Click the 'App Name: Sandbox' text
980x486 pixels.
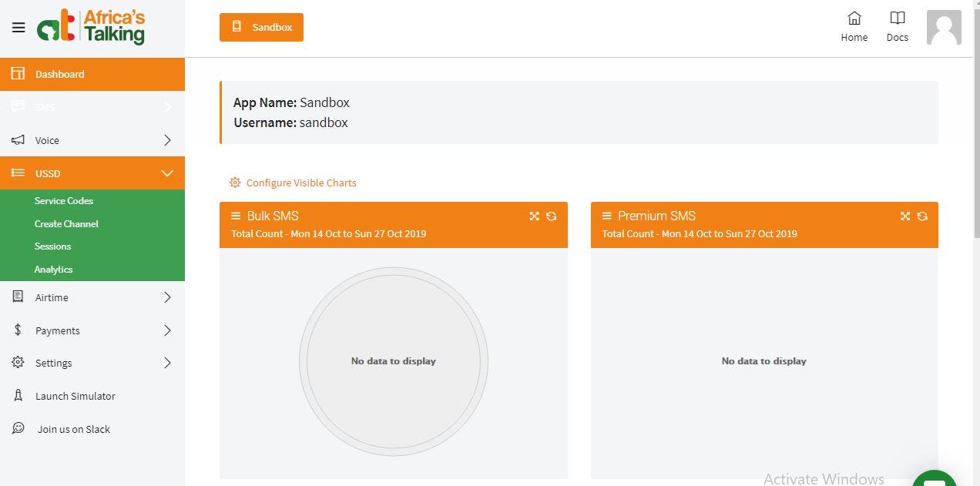click(x=291, y=102)
